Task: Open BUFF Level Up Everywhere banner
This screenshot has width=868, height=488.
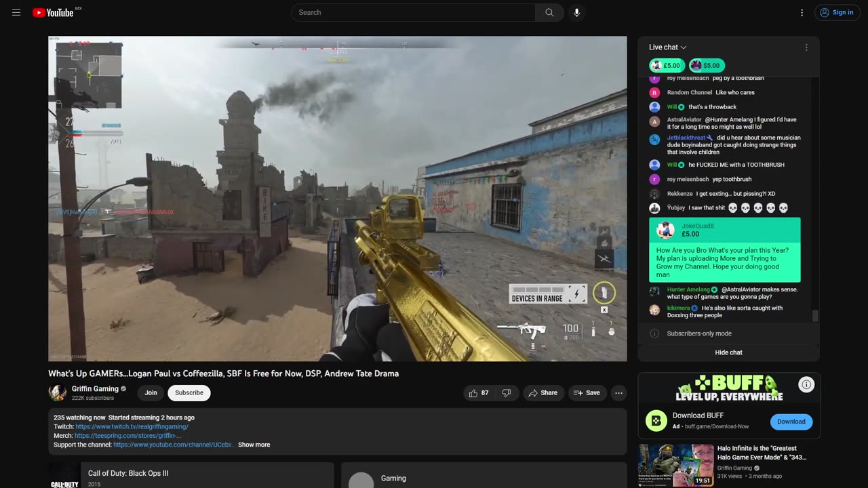Action: [x=728, y=388]
